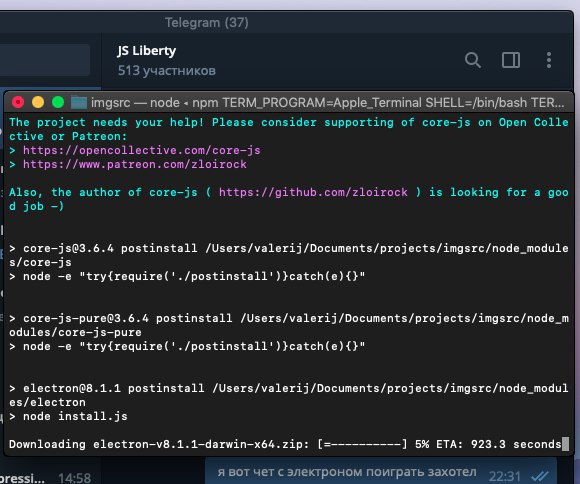Close the Terminal window with red button
This screenshot has width=580, height=484.
coord(18,102)
